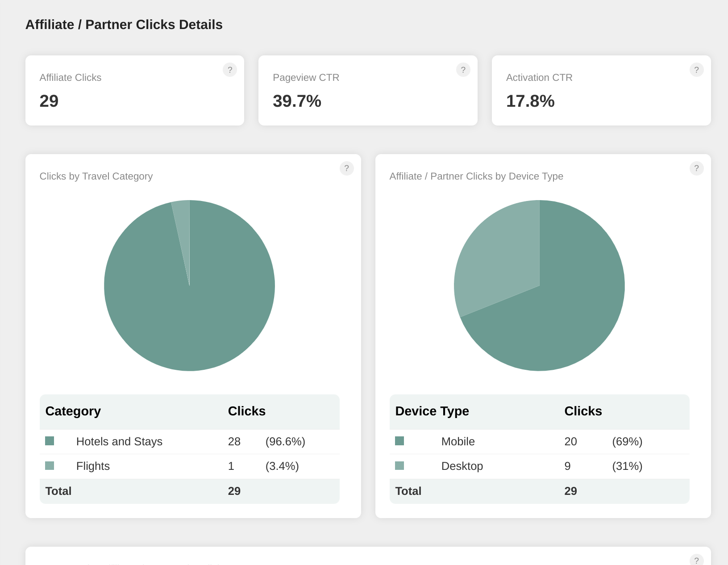Select the Mobile pie slice
728x565 pixels.
(576, 304)
